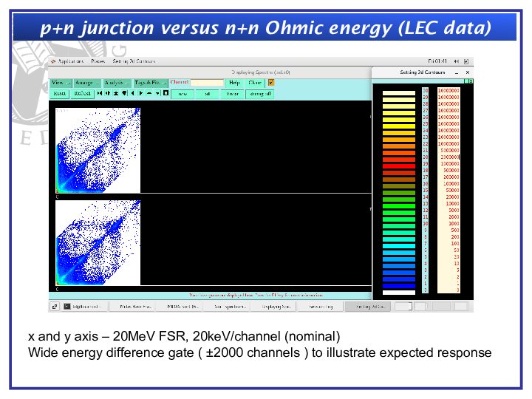Click the bottom 2D scatter spectrum plot

pyautogui.click(x=98, y=242)
